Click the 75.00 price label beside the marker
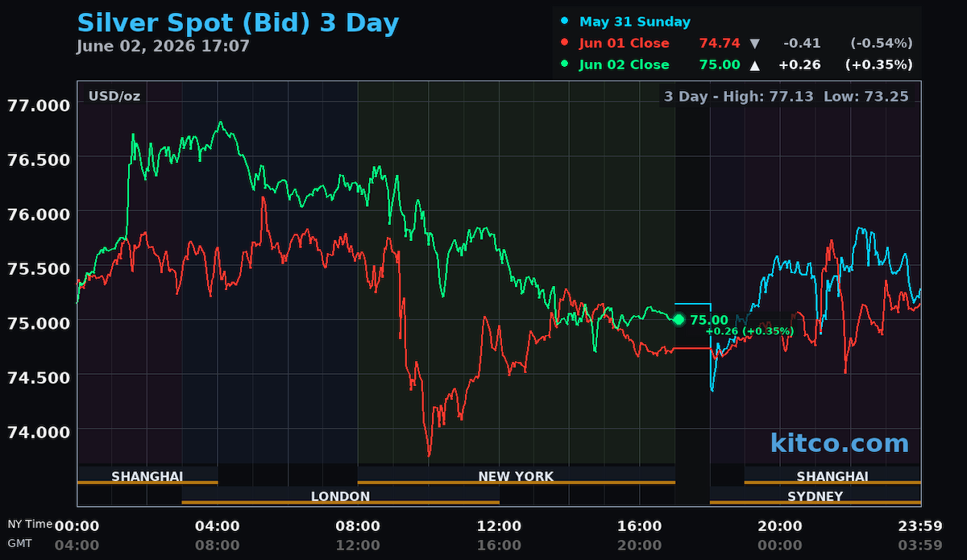Image resolution: width=967 pixels, height=560 pixels. [x=709, y=320]
